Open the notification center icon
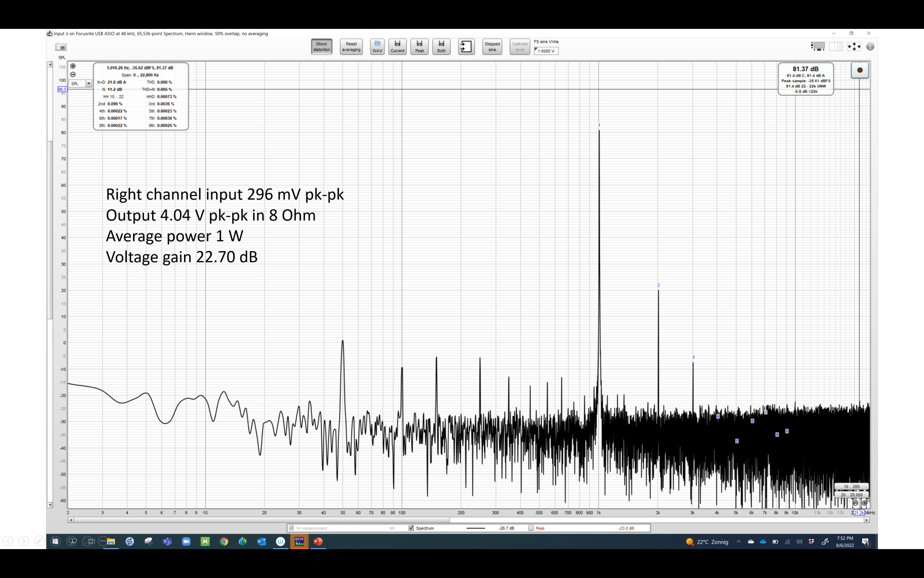924x578 pixels. pyautogui.click(x=865, y=542)
